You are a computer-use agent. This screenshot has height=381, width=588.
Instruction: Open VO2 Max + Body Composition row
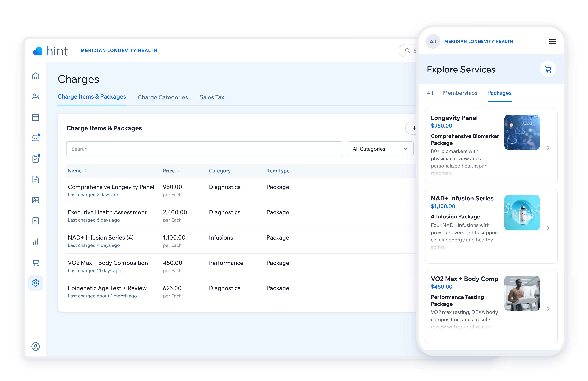[x=241, y=266]
